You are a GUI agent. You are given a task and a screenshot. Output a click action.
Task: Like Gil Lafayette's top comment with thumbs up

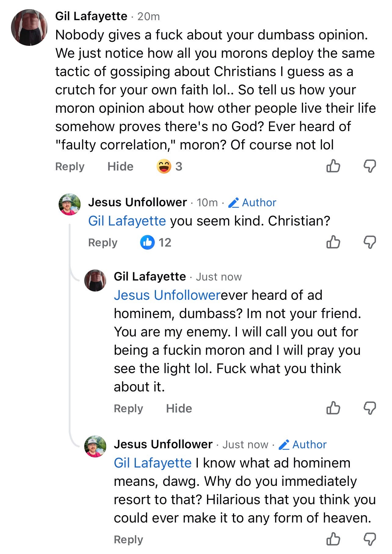333,166
